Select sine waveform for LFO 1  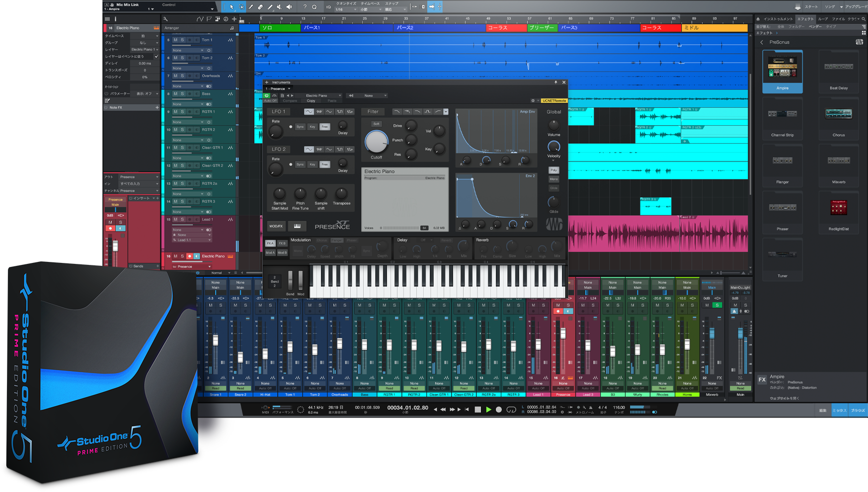click(x=309, y=112)
